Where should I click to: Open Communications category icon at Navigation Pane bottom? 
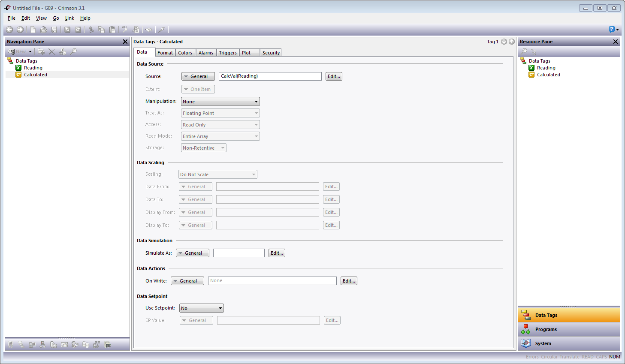pos(10,344)
